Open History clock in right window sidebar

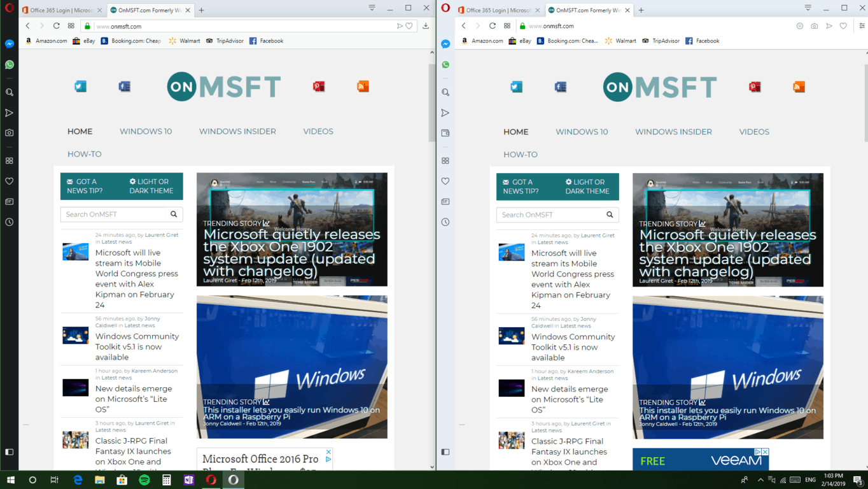coord(445,222)
